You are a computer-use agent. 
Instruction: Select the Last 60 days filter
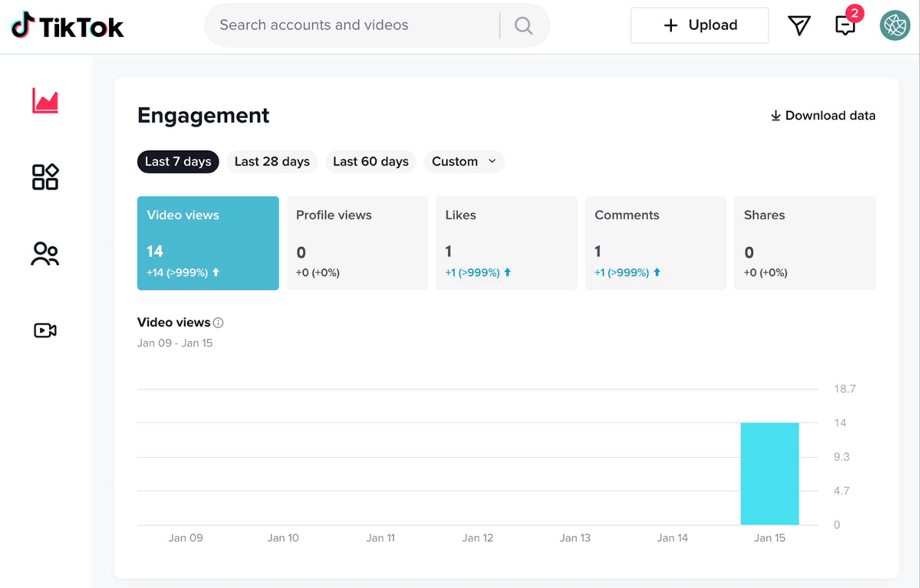tap(370, 161)
